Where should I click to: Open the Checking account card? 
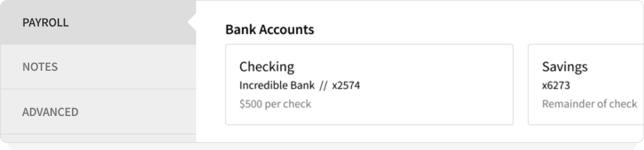369,84
